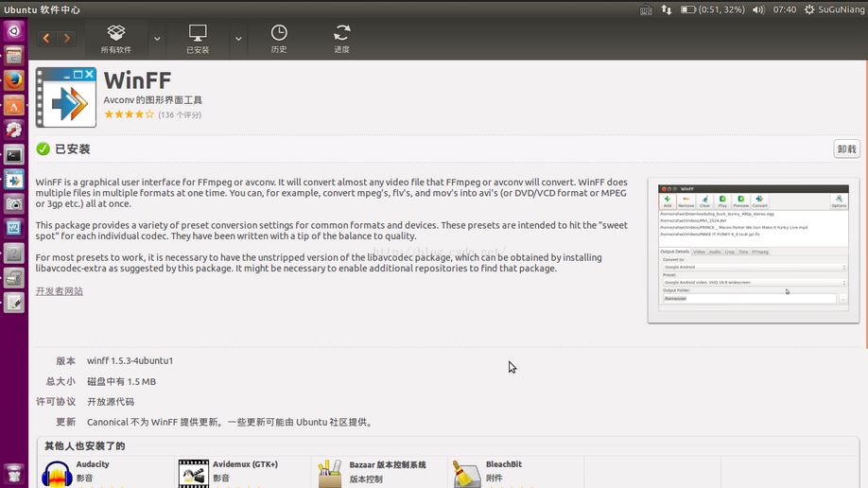Screen dimensions: 868x488
Task: Click the 卸载 uninstall button
Action: point(846,149)
